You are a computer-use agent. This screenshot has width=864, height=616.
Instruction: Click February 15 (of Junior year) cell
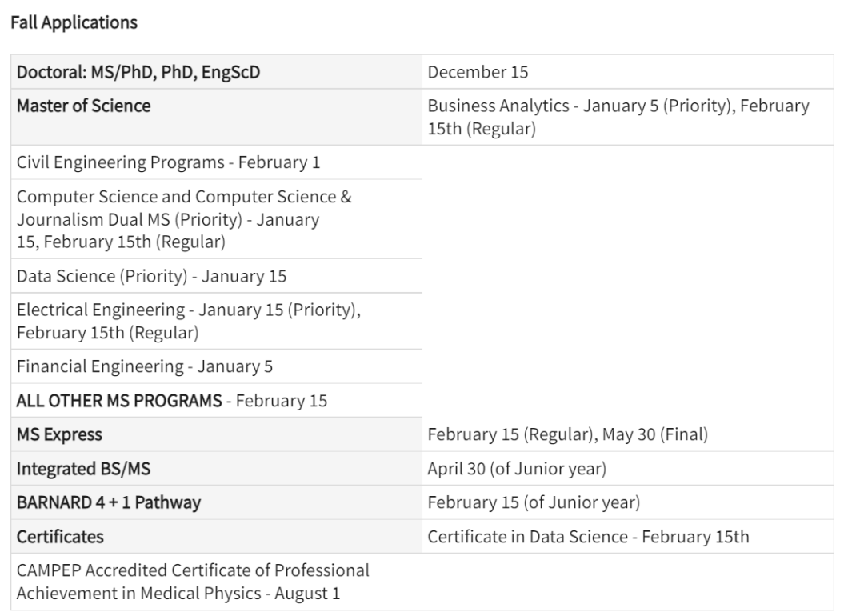[533, 502]
